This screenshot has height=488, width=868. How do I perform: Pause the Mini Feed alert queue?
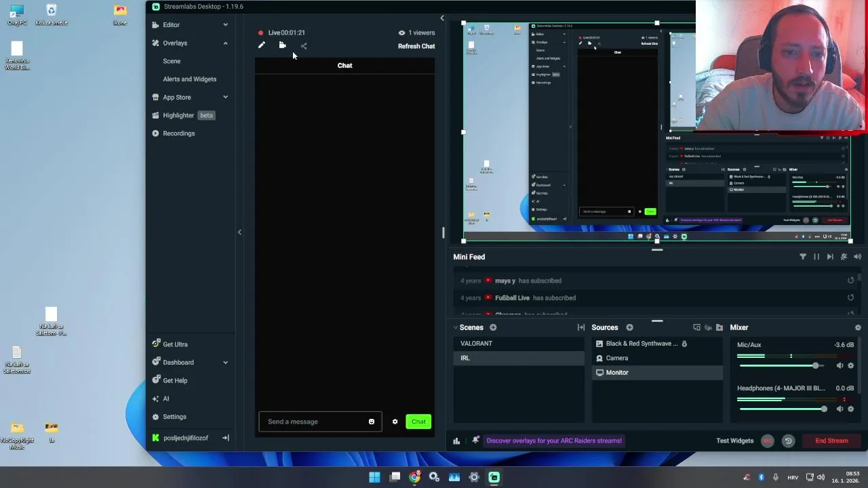[x=816, y=257]
